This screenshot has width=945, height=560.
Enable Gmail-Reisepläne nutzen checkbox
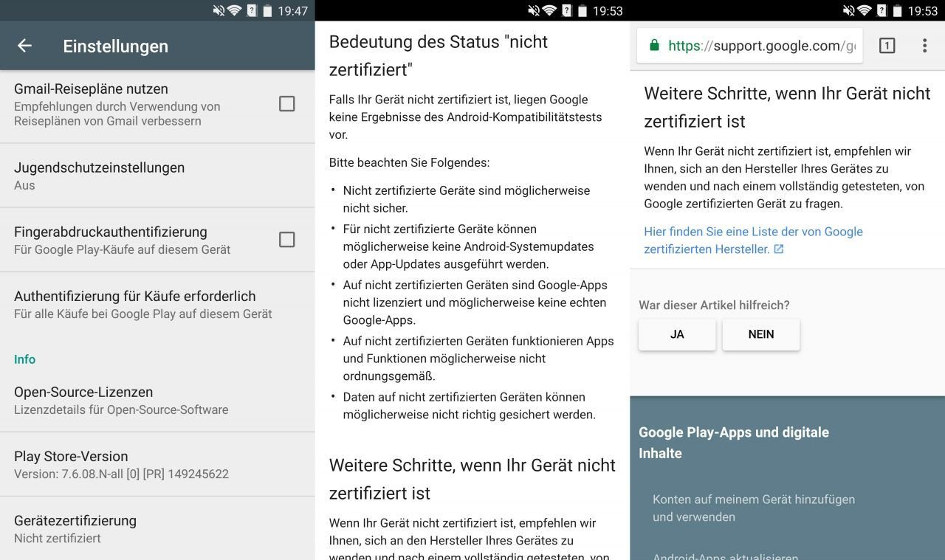[286, 104]
